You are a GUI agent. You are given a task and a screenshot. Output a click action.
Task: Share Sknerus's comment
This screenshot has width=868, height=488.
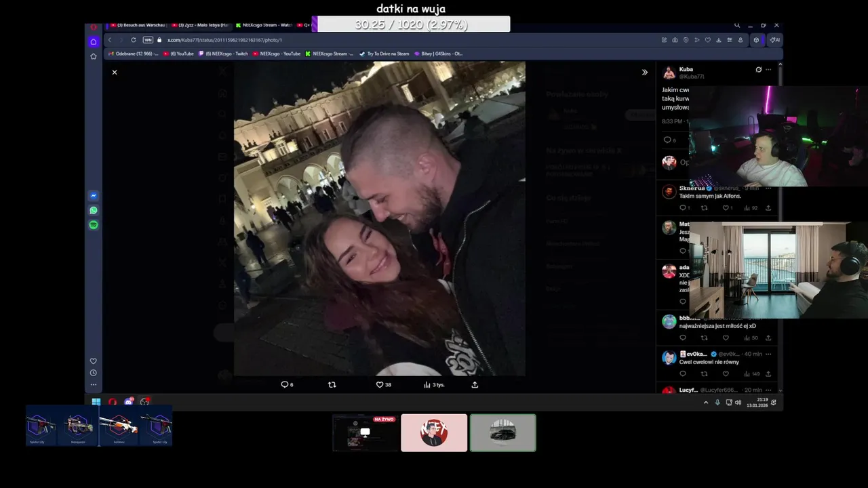coord(768,208)
